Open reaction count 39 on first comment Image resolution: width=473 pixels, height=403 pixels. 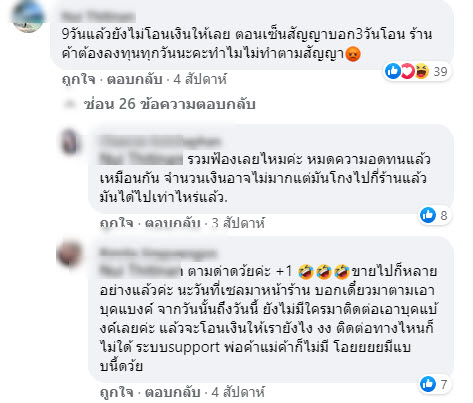(440, 71)
